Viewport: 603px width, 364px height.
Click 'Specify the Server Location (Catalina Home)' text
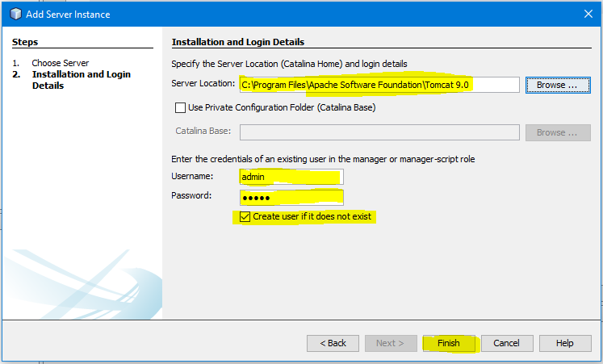click(257, 64)
